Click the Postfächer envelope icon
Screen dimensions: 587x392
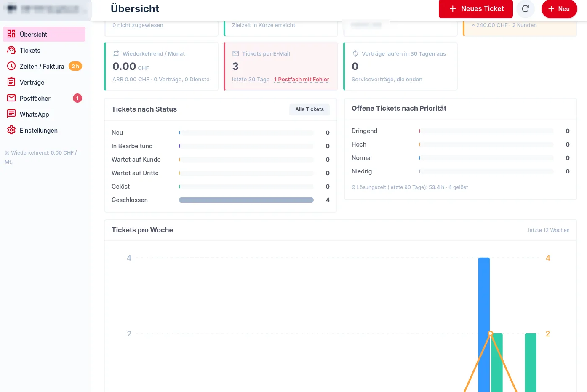coord(11,98)
